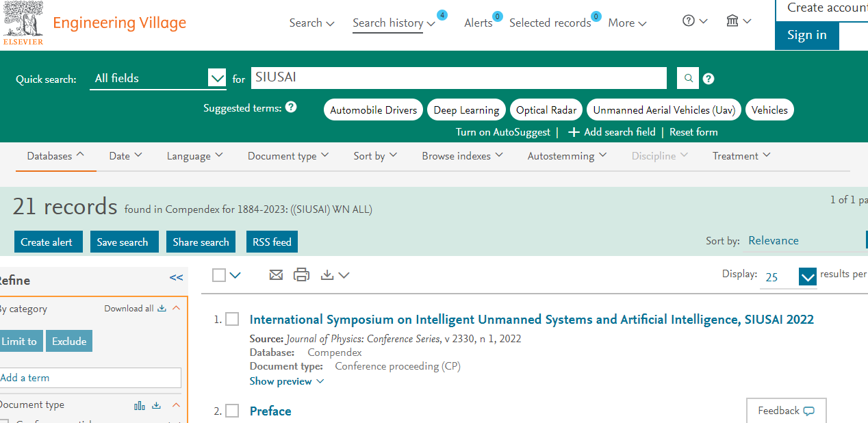Expand the Autostemming dropdown

pyautogui.click(x=567, y=156)
